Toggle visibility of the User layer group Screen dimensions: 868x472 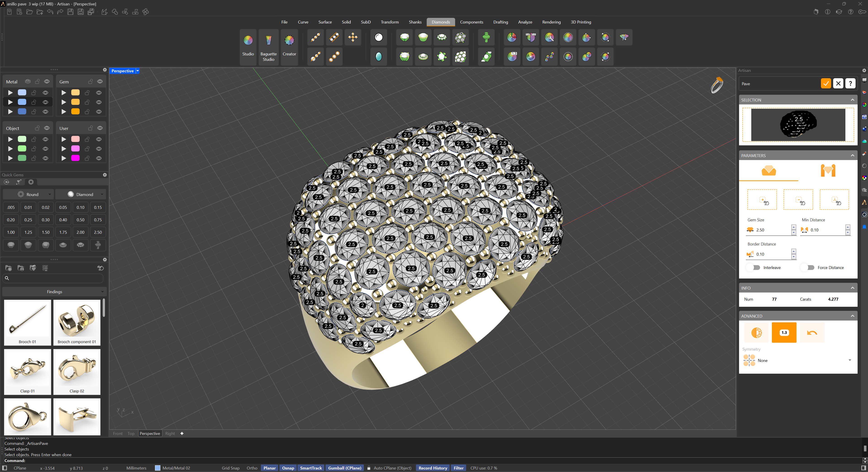tap(100, 128)
